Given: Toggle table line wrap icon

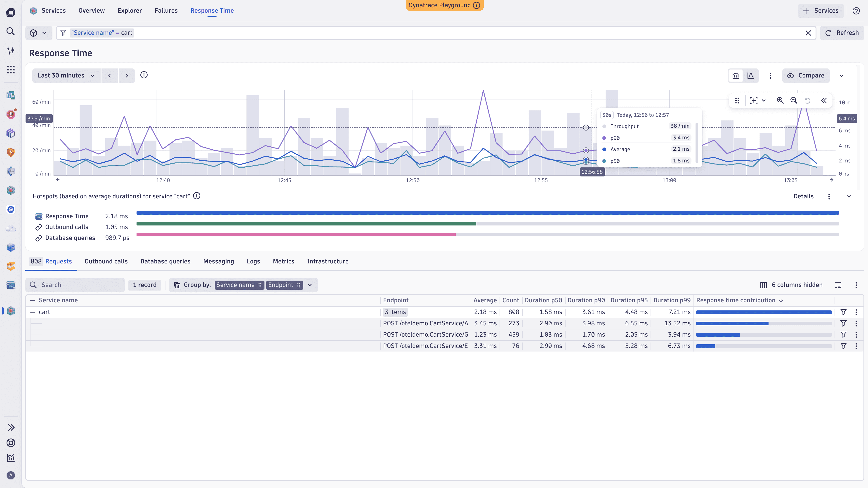Looking at the screenshot, I should pyautogui.click(x=838, y=285).
